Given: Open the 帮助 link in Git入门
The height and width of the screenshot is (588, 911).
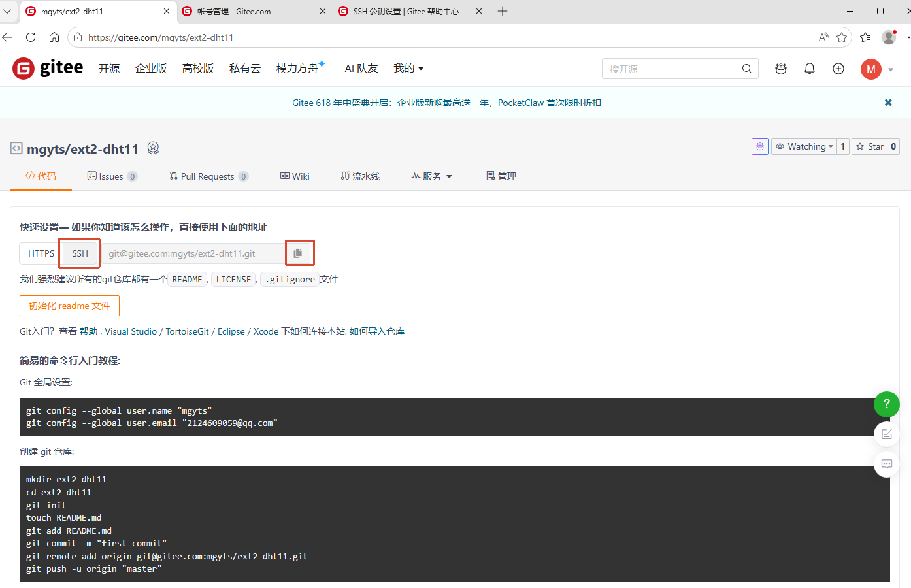Looking at the screenshot, I should coord(88,332).
